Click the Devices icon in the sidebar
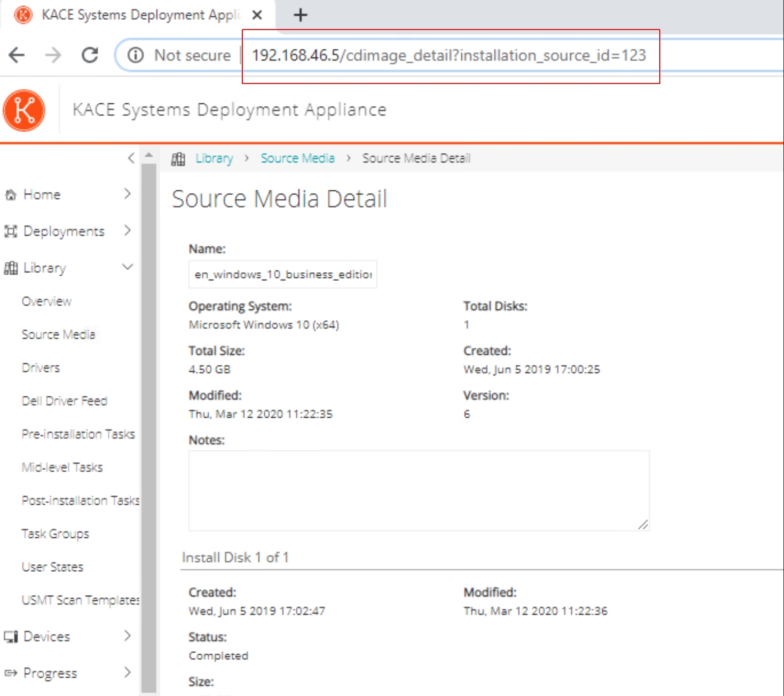784x696 pixels. coord(11,636)
